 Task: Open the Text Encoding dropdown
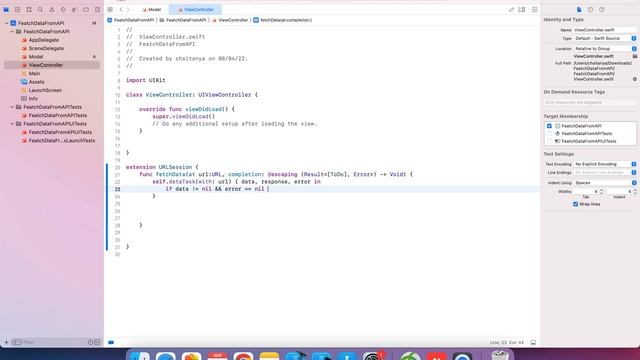pyautogui.click(x=604, y=164)
